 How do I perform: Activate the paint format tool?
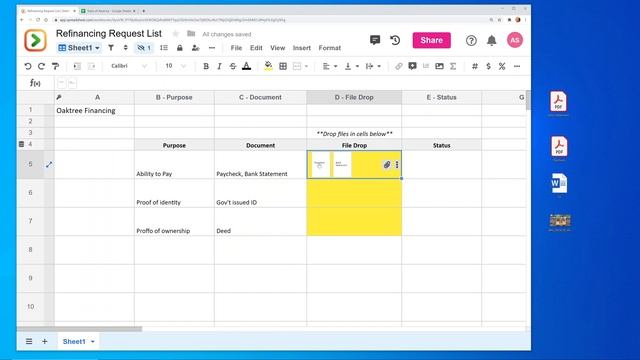click(56, 66)
